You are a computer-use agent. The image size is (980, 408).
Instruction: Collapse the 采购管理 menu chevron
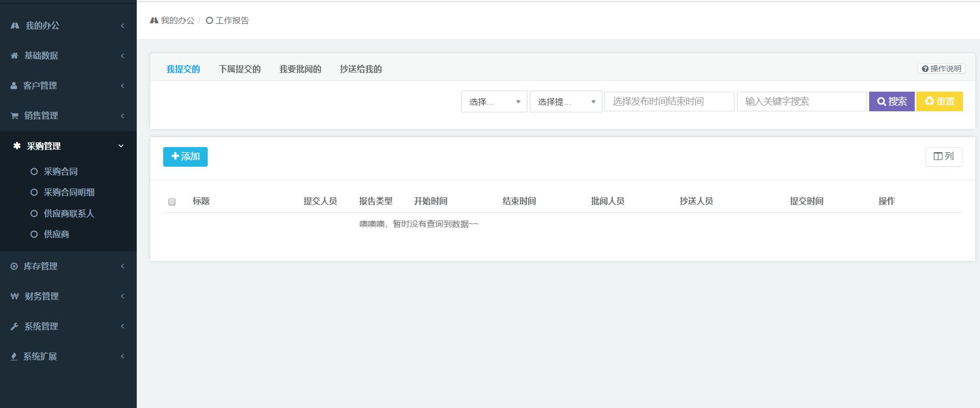click(121, 146)
